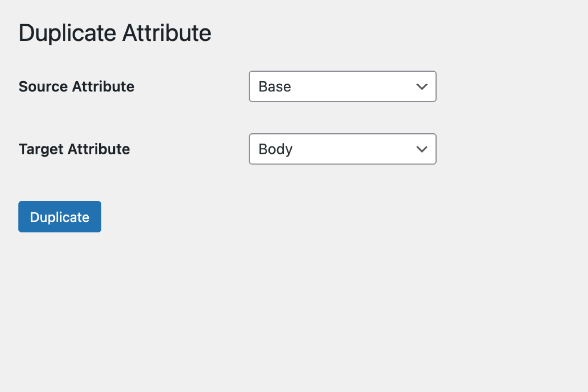Click the chevron arrow next to Body
The height and width of the screenshot is (392, 588).
422,149
